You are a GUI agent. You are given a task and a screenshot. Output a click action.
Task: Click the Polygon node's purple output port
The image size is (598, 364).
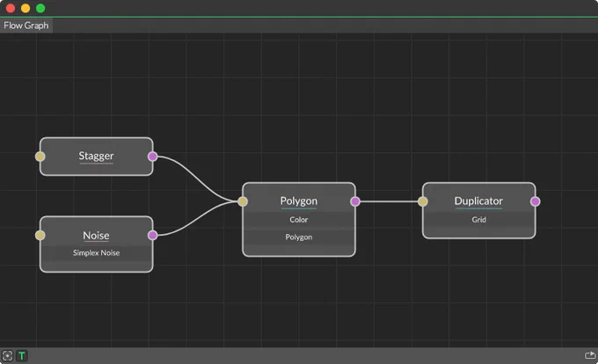pos(355,201)
